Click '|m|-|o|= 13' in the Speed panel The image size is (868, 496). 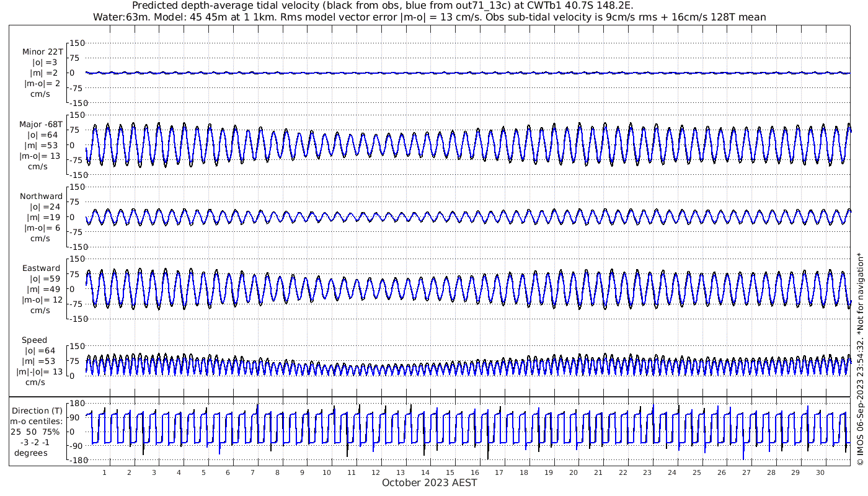click(x=40, y=372)
